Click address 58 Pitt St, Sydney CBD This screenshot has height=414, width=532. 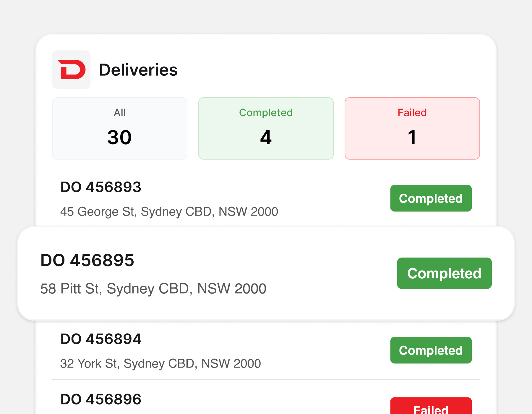153,289
